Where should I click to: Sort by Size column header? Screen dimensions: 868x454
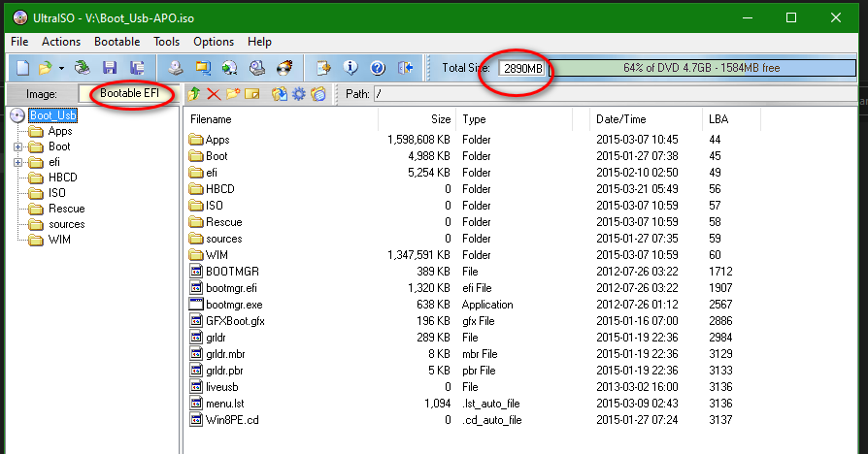(417, 119)
